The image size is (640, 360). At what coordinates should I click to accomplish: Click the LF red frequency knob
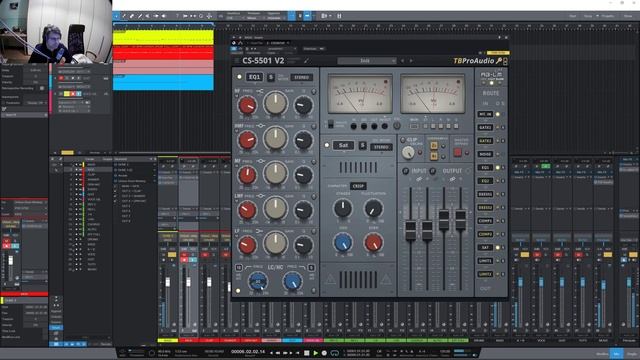click(247, 245)
